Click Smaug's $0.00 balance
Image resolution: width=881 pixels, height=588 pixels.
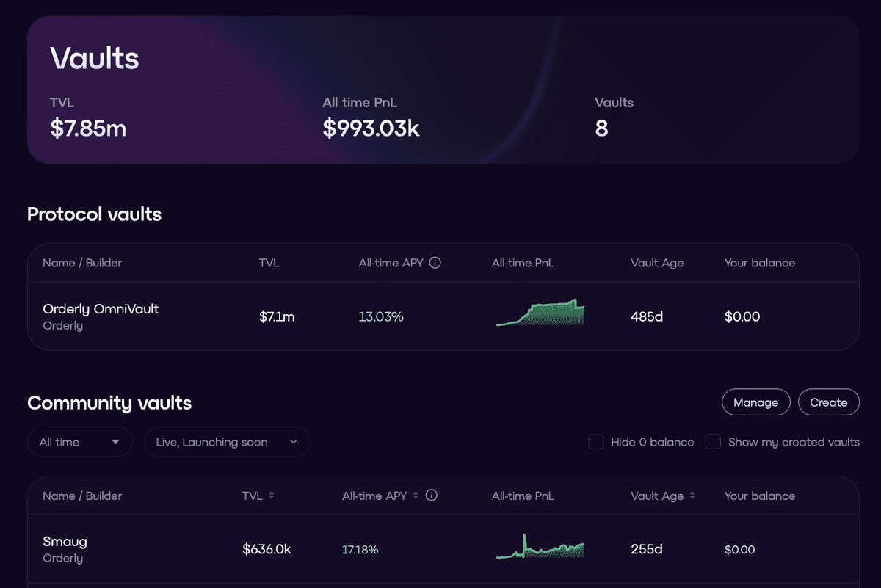pos(739,550)
